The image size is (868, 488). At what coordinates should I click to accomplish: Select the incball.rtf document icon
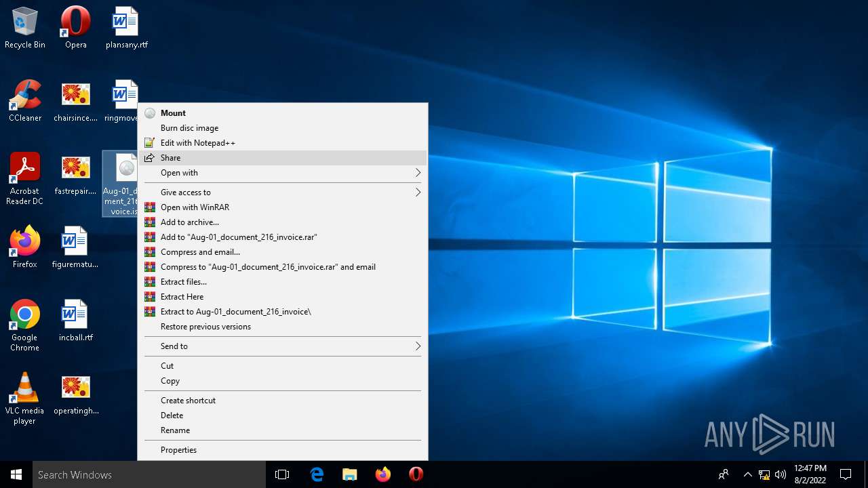coord(76,321)
